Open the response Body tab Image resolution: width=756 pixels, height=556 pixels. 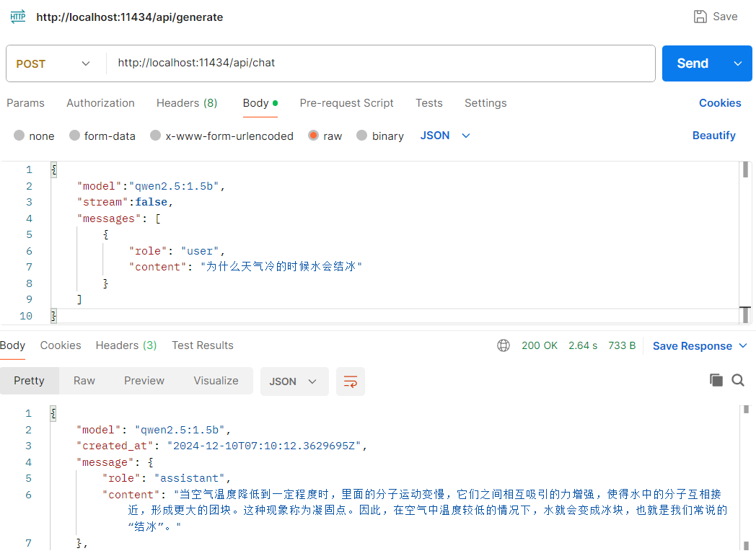[12, 345]
